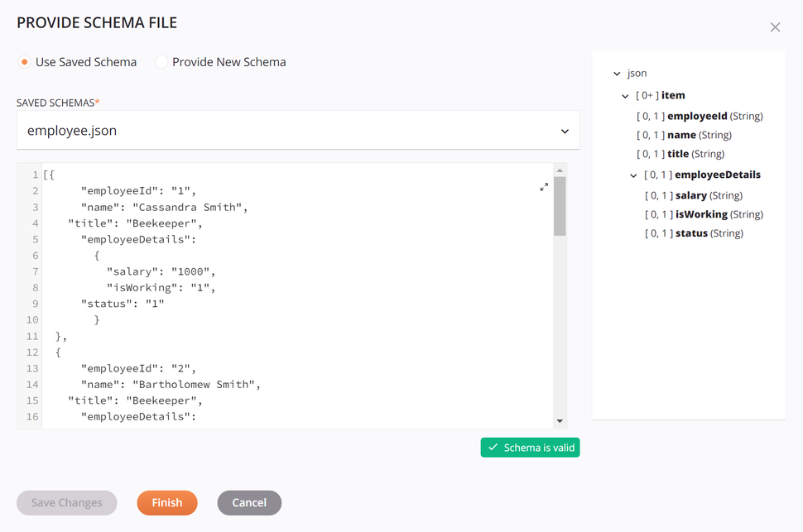Click the SAVED SCHEMAS field label
This screenshot has width=803, height=532.
click(x=58, y=103)
